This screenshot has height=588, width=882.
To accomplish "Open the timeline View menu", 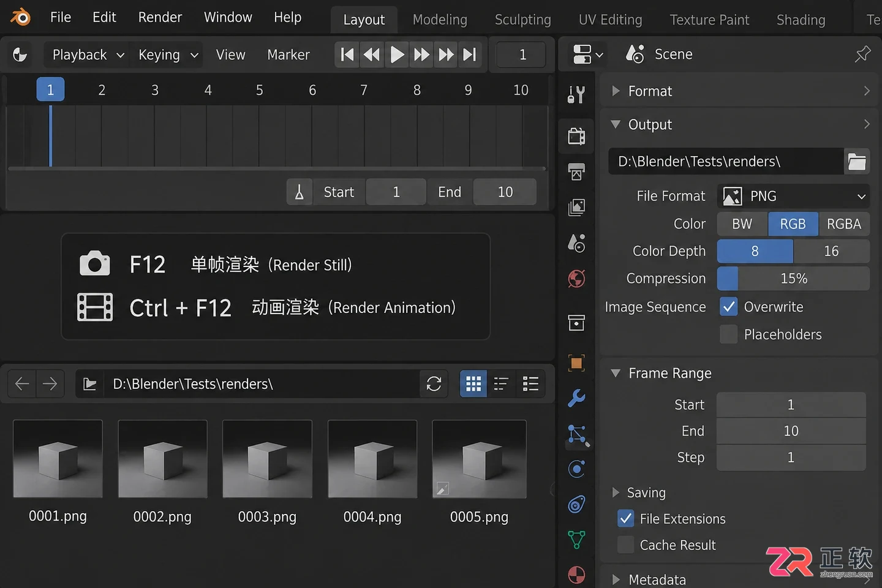I will point(230,55).
